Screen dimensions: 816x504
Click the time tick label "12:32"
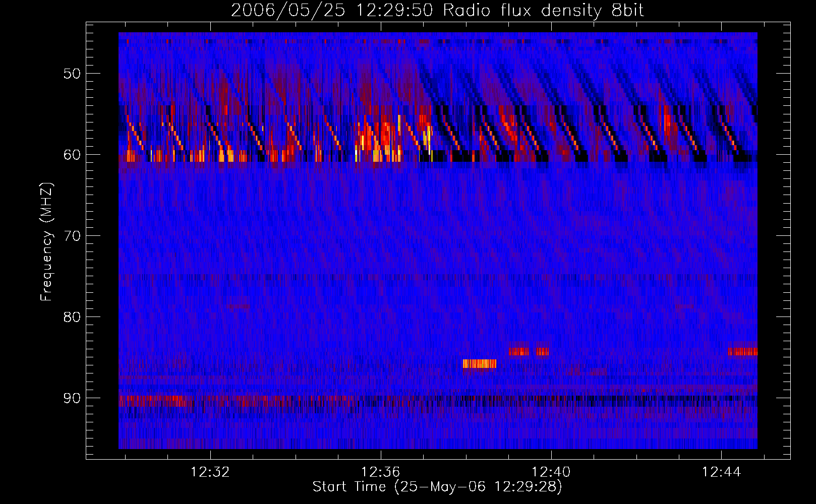pos(210,472)
